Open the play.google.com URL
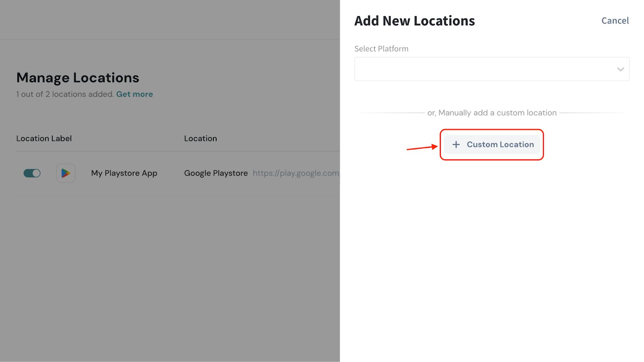644x362 pixels. click(296, 173)
